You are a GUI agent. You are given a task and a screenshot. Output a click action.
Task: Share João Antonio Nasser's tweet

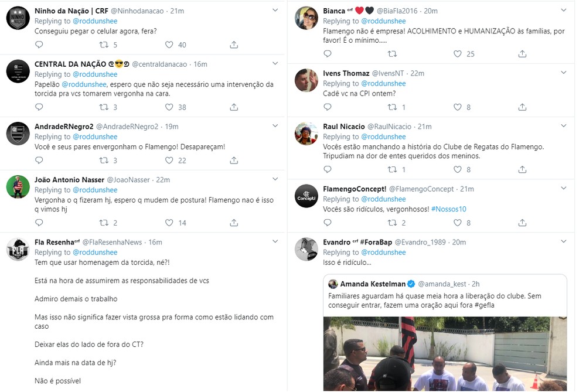[234, 223]
